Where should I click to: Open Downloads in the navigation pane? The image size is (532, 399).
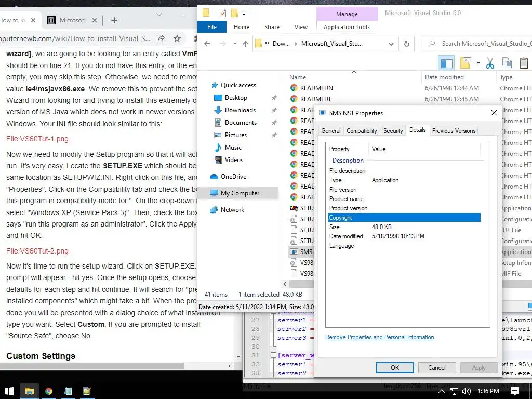click(240, 110)
